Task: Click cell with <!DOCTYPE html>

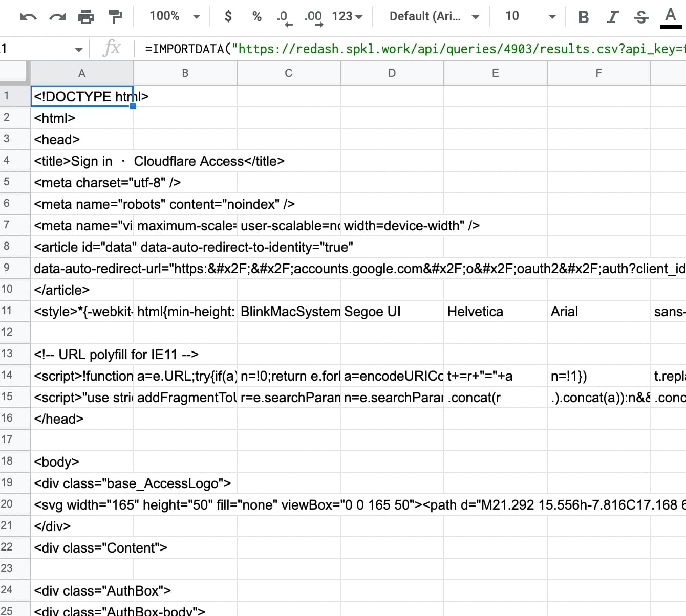Action: click(x=82, y=96)
